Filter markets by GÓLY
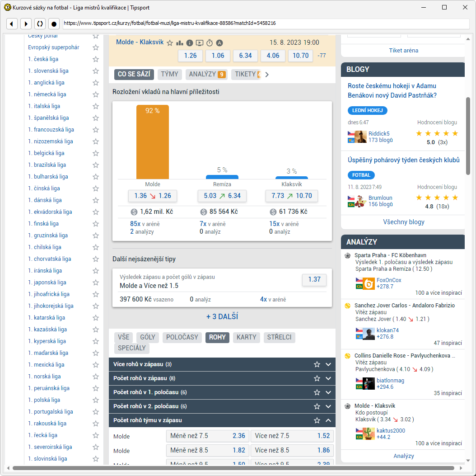This screenshot has width=476, height=476. click(x=148, y=337)
